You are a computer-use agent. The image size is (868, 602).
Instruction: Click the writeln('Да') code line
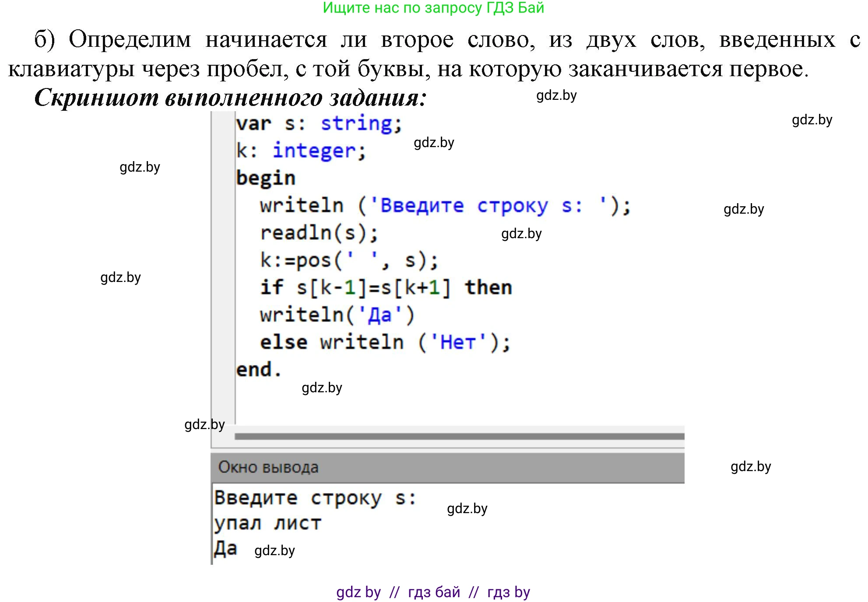click(336, 315)
